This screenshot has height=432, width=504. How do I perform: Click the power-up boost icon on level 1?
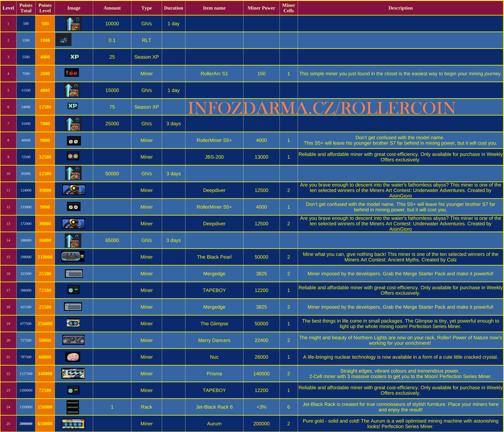click(x=74, y=24)
